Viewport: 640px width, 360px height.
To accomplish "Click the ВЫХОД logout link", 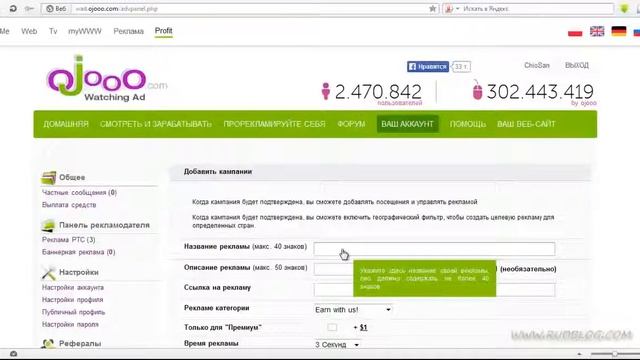I will point(577,65).
